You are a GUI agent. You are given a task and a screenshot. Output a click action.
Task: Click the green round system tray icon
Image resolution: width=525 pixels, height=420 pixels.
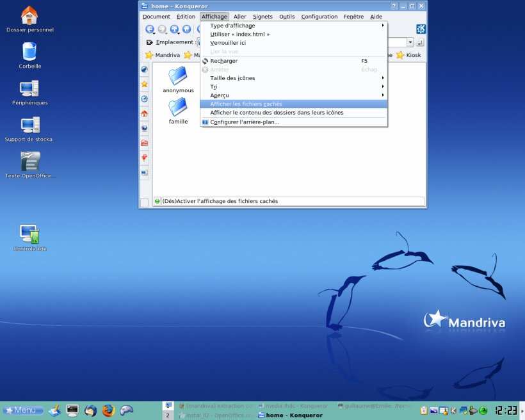click(x=483, y=410)
